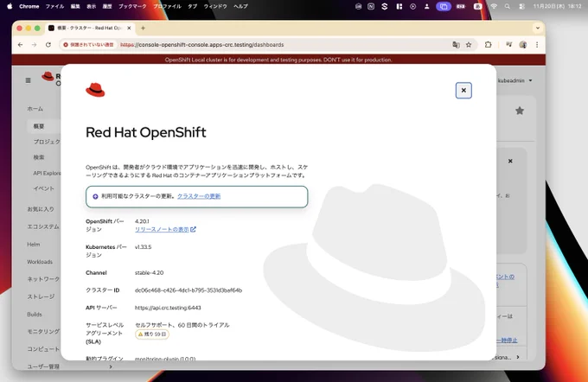Expand the Builds navigation section

tap(35, 314)
